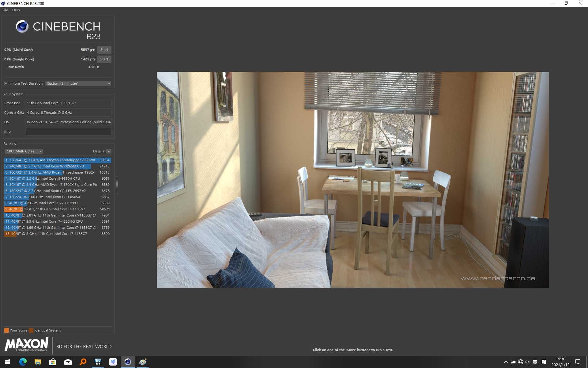Open the volume control tray icon
The image size is (588, 368).
click(527, 362)
